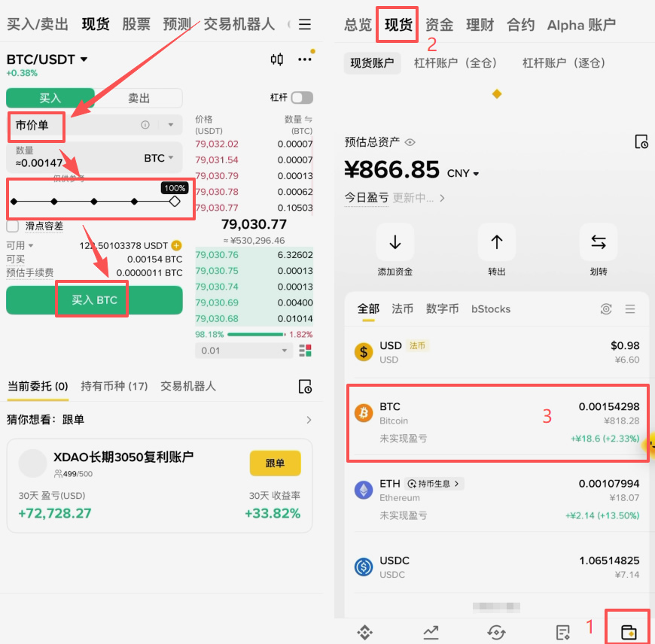655x644 pixels.
Task: Toggle the 杠杆 leverage switch
Action: click(x=302, y=98)
